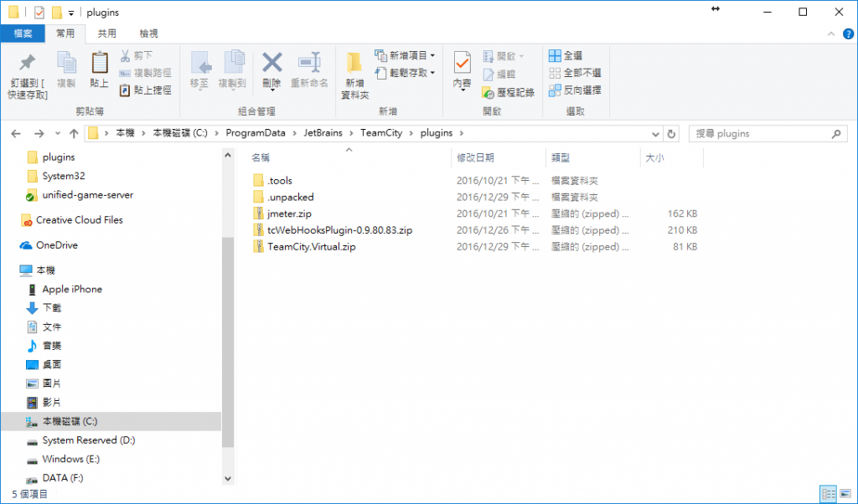This screenshot has height=504, width=858.
Task: Expand the chevron after TeamCity in path
Action: (x=411, y=133)
